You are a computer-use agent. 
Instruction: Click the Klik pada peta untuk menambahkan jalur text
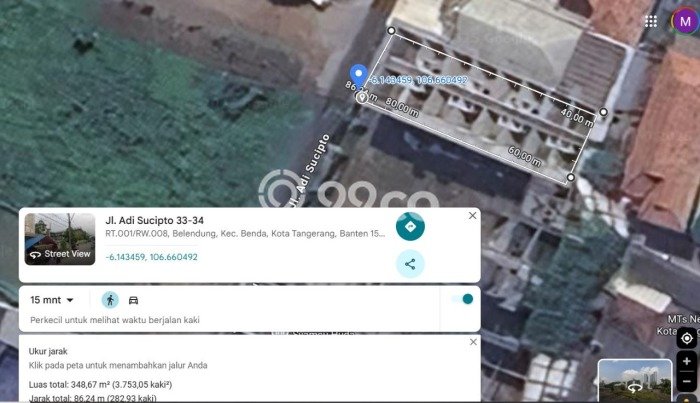tap(118, 366)
